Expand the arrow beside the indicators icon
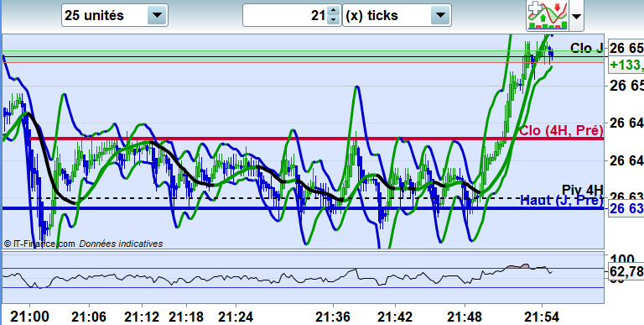The width and height of the screenshot is (644, 325). [x=577, y=16]
